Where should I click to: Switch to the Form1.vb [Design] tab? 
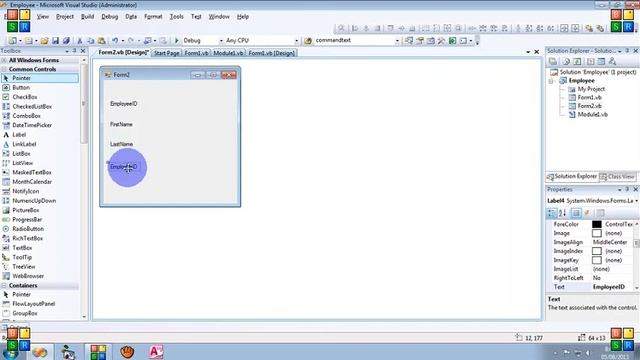pyautogui.click(x=271, y=53)
